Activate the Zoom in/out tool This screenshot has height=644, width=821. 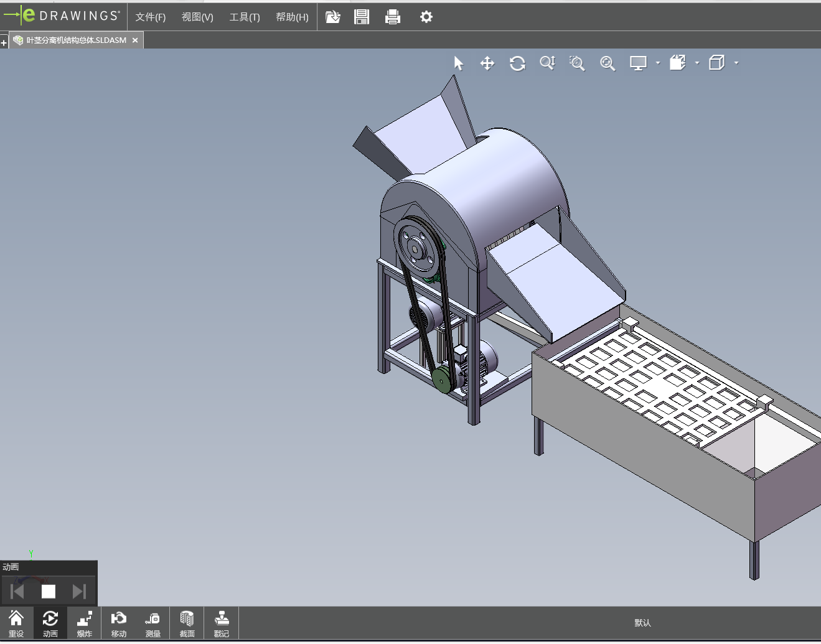tap(547, 63)
